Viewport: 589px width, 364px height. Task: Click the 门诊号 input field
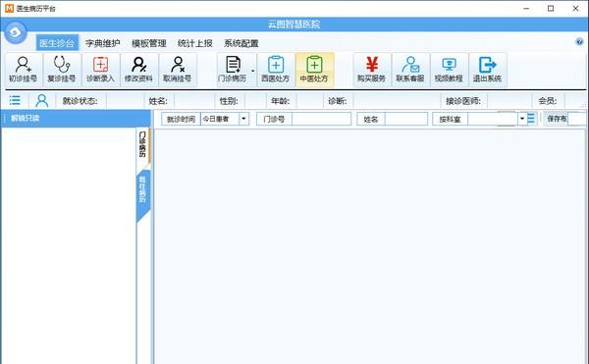click(x=321, y=119)
